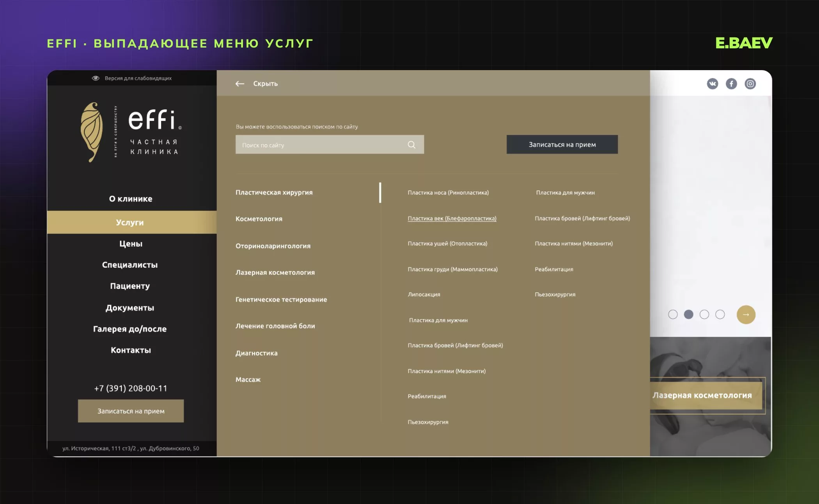Screen dimensions: 819x504
Task: Select Диагностика category
Action: coord(257,353)
